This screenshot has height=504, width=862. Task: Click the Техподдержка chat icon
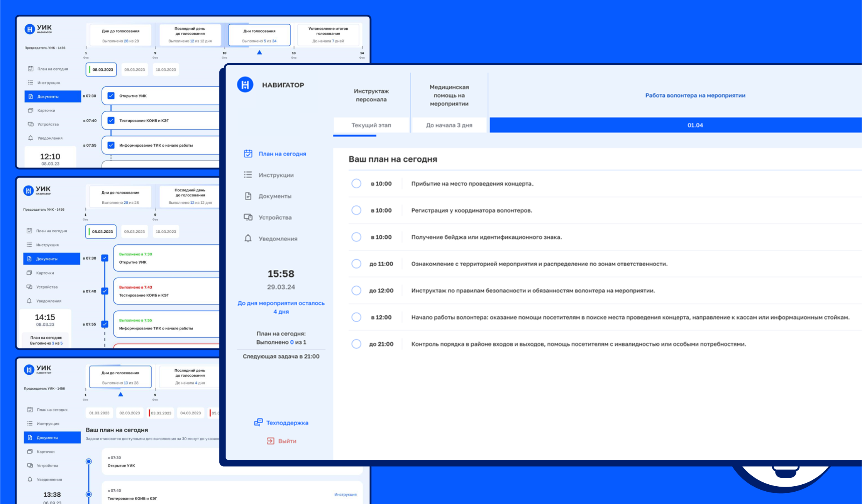[x=258, y=423]
